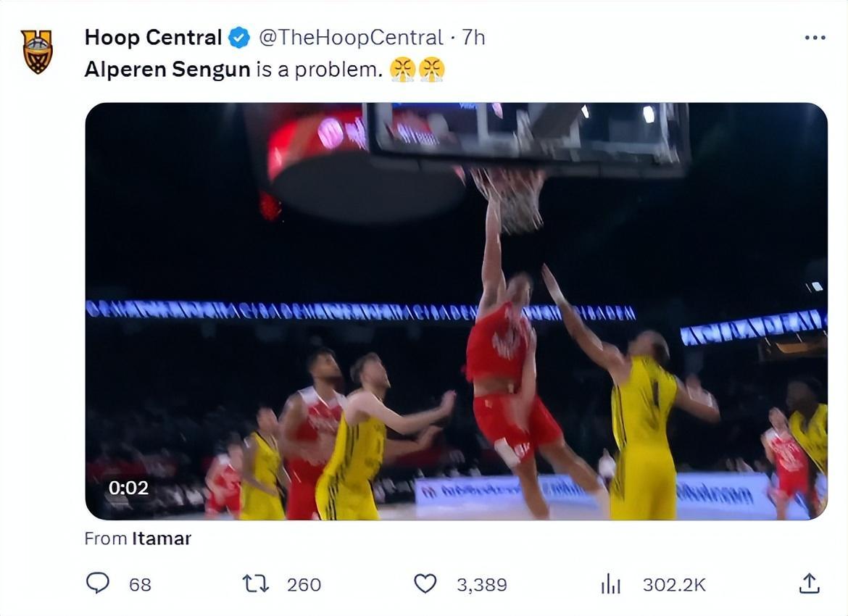Click the 3,389 likes count
Viewport: 848px width, 616px height.
[x=481, y=585]
